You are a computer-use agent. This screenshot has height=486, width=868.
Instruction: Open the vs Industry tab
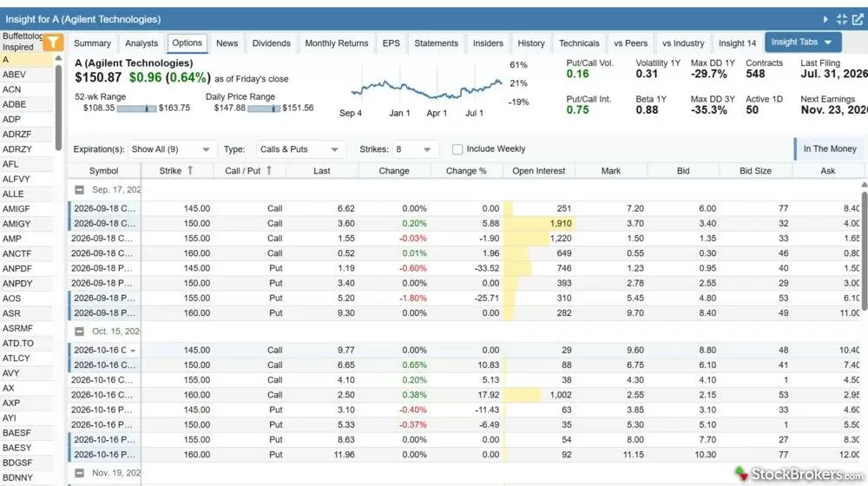coord(683,43)
